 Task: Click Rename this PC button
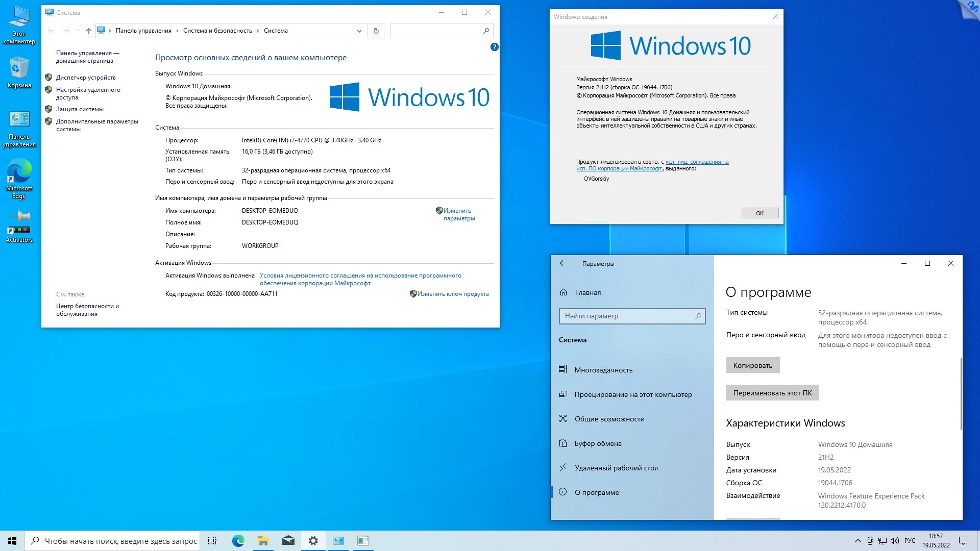[772, 393]
